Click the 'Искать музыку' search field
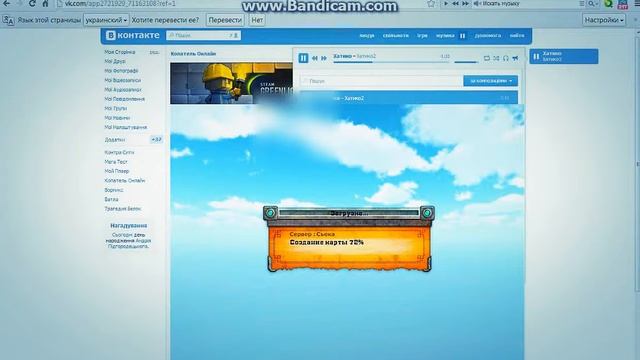 click(524, 4)
